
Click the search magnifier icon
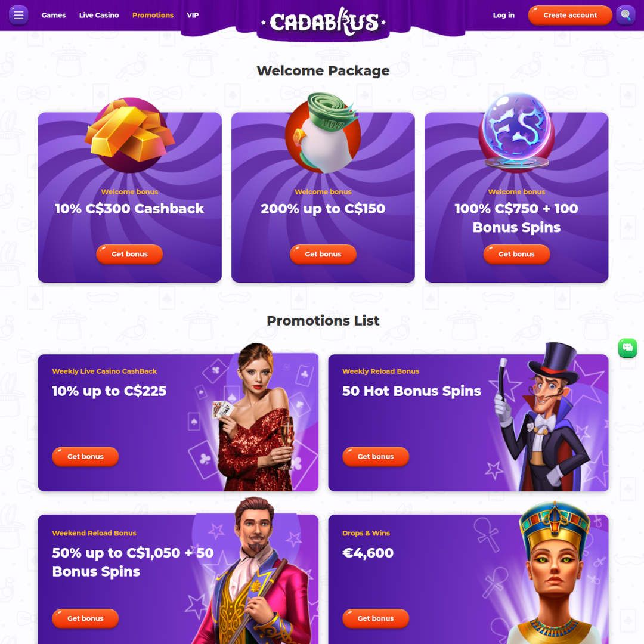coord(626,15)
